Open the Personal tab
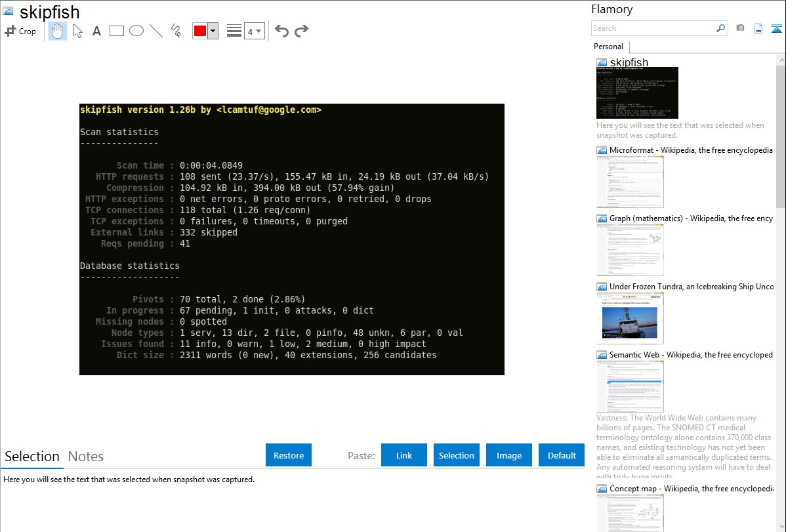The image size is (786, 532). click(x=608, y=47)
